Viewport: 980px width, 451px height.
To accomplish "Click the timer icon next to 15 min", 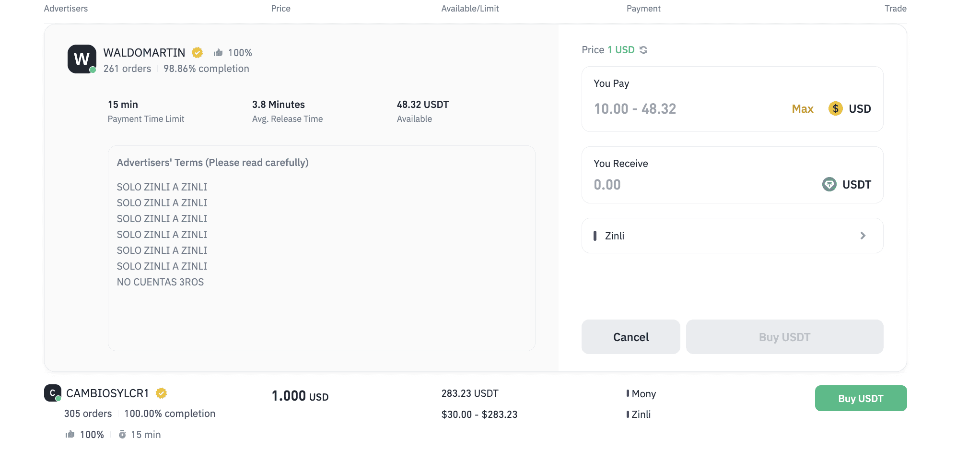I will 122,434.
